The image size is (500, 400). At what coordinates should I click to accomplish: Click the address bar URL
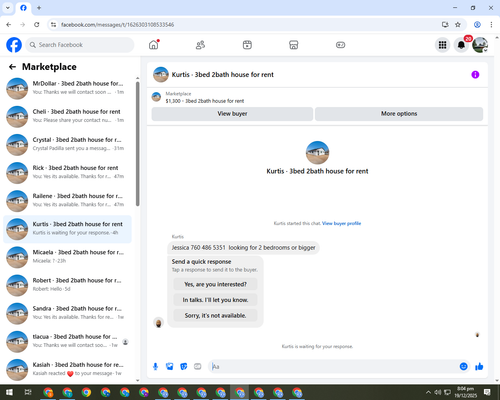tap(117, 25)
